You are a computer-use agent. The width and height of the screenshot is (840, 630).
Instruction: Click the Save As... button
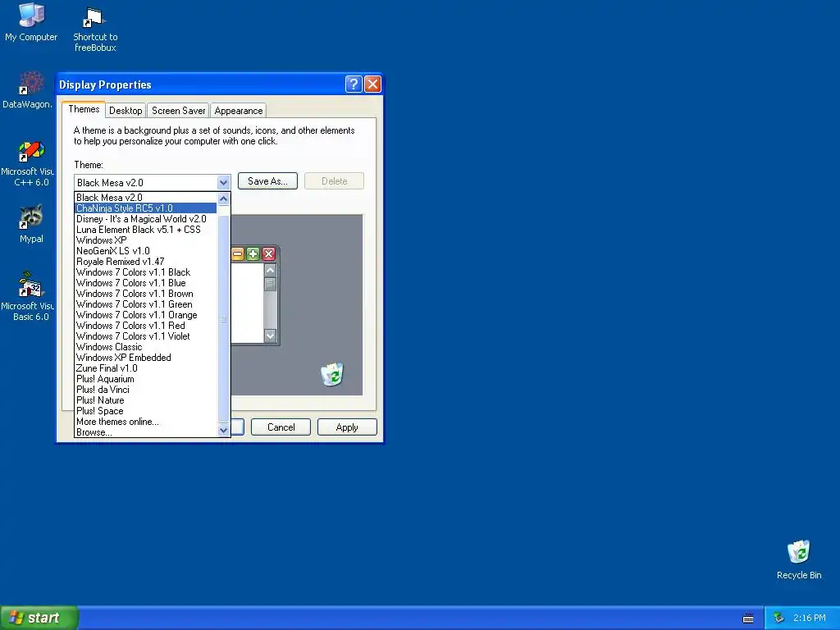click(x=267, y=181)
